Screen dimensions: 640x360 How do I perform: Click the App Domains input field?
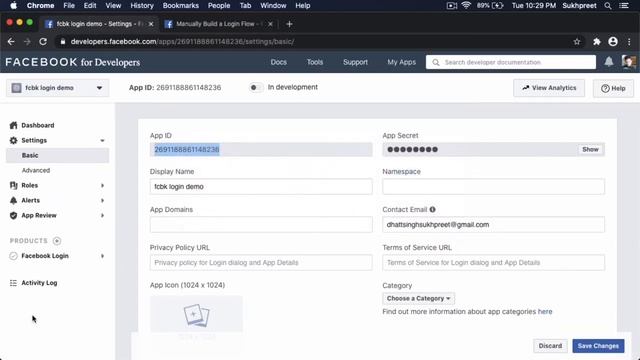coord(261,224)
